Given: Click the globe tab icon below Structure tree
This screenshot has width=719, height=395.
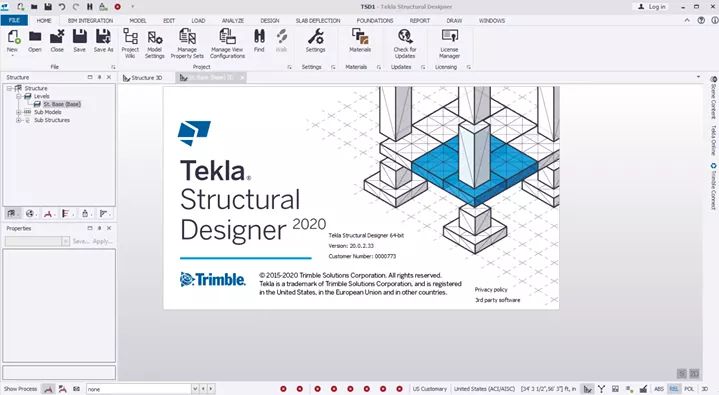Looking at the screenshot, I should click(30, 213).
